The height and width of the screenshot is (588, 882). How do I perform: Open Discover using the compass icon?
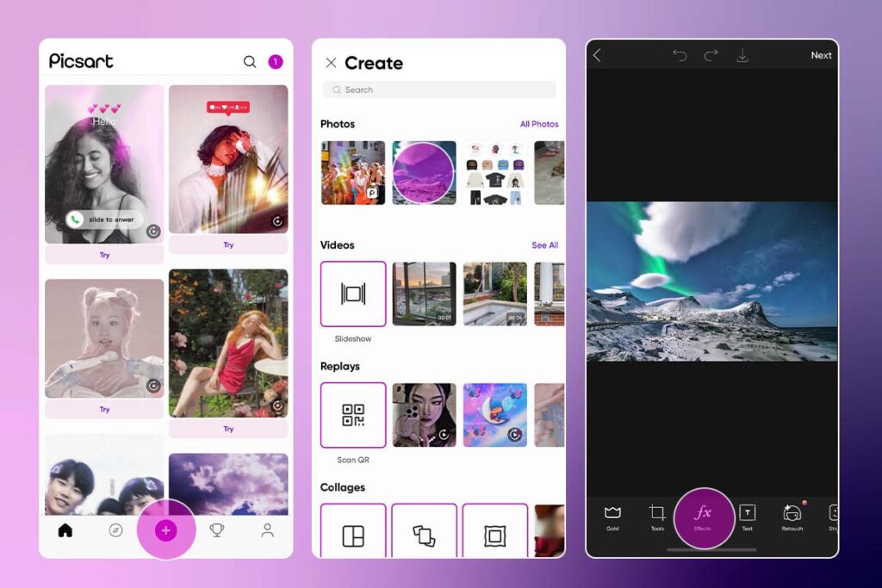click(x=115, y=531)
